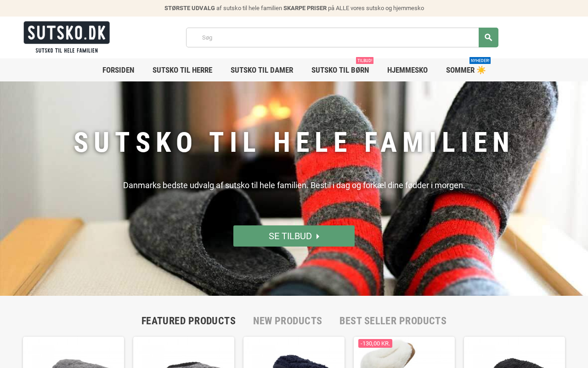Click the -130,00 KR. discount label
Screen dimensions: 588x368
(375, 344)
